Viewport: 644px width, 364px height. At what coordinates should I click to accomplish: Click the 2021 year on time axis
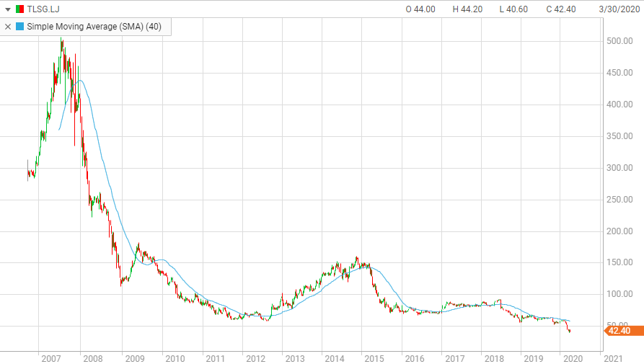[x=613, y=358]
